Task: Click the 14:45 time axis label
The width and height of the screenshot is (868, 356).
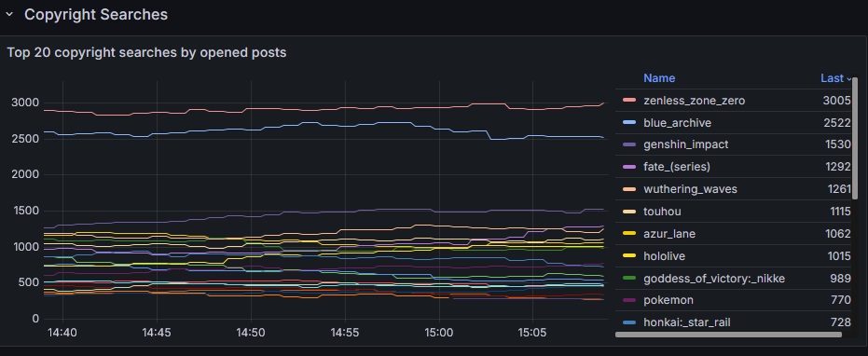Action: coord(157,333)
